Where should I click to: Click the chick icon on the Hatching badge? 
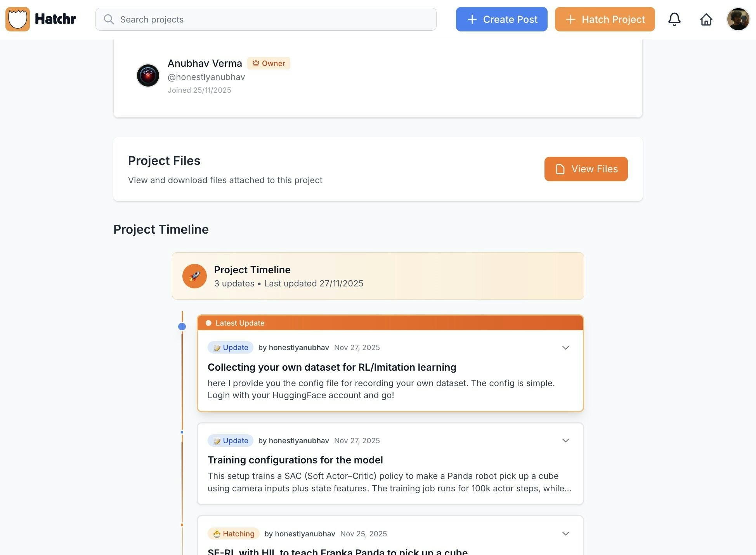(x=217, y=533)
